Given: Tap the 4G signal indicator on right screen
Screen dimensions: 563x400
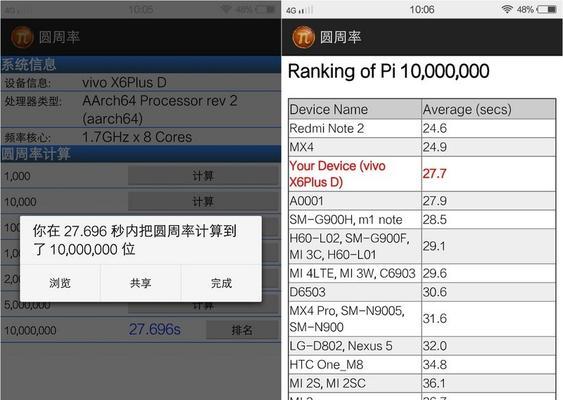Looking at the screenshot, I should [x=299, y=10].
